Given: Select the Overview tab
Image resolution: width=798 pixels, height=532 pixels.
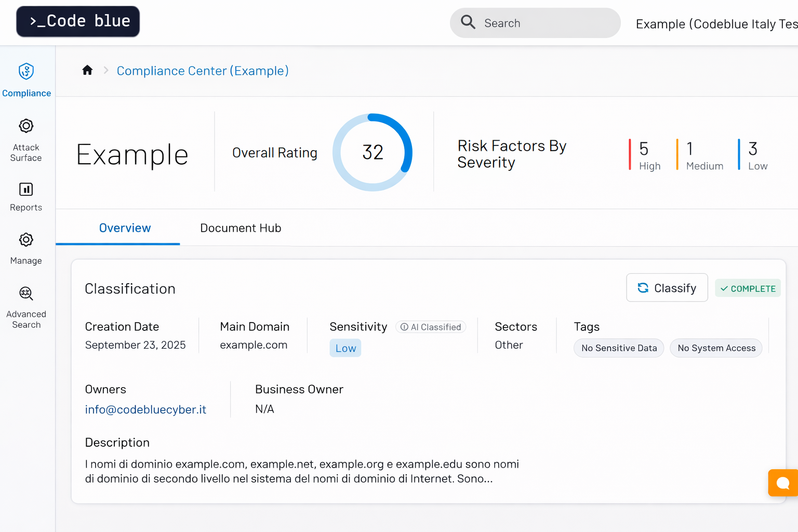Looking at the screenshot, I should (x=125, y=228).
